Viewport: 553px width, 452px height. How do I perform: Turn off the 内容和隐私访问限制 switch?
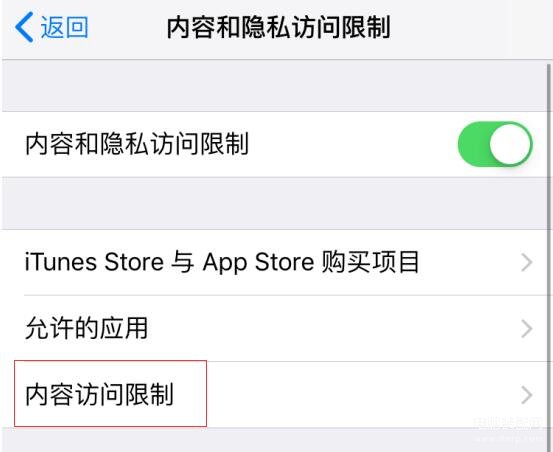coord(495,144)
